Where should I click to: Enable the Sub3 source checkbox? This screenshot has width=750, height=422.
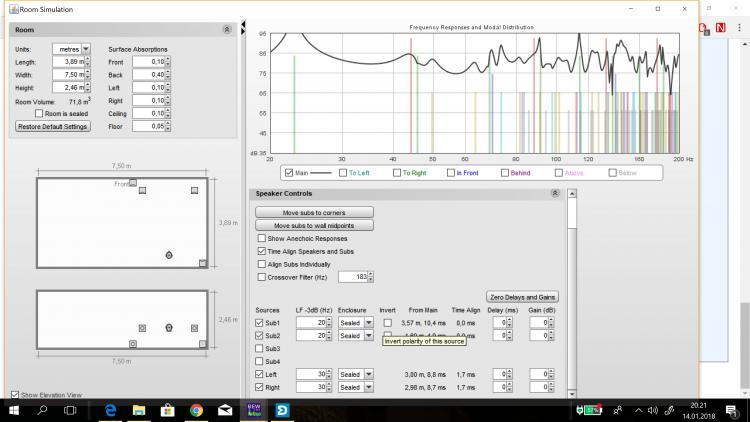261,348
